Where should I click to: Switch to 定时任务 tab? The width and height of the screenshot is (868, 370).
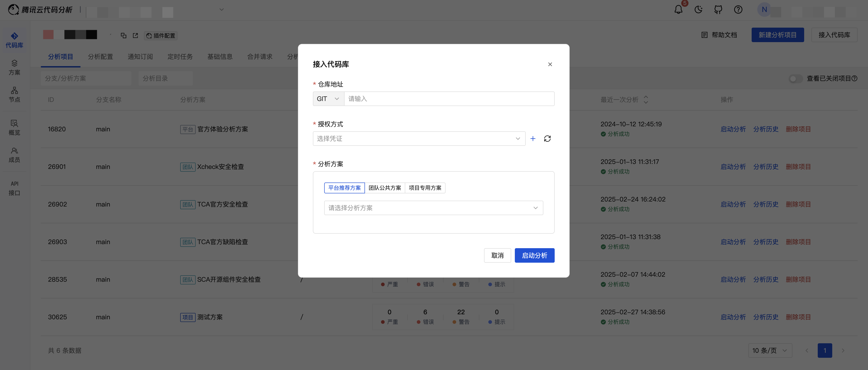coord(180,57)
